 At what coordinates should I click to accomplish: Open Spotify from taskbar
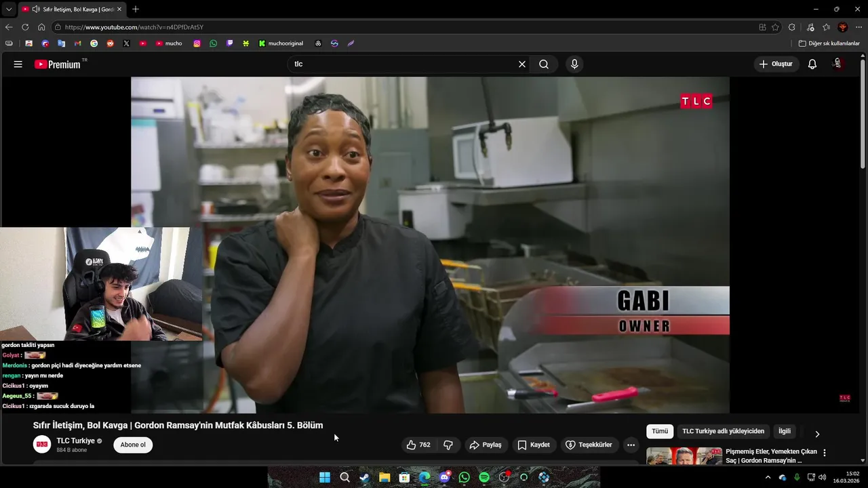coord(484,477)
